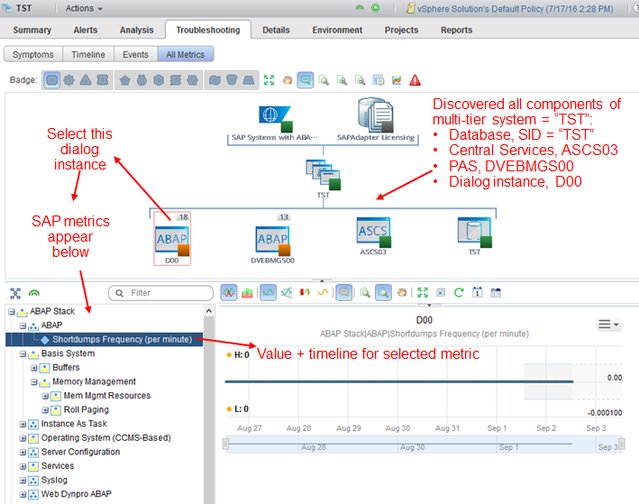
Task: Click the red-yellow anomalies icon in metric toolbar
Action: point(304,293)
